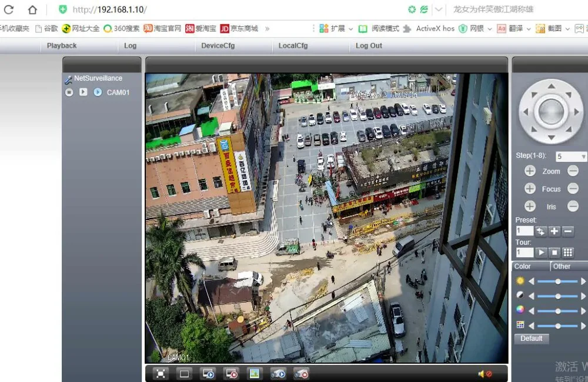Click CAM01 main stream play icon
Screen dimensions: 588x382
(83, 92)
